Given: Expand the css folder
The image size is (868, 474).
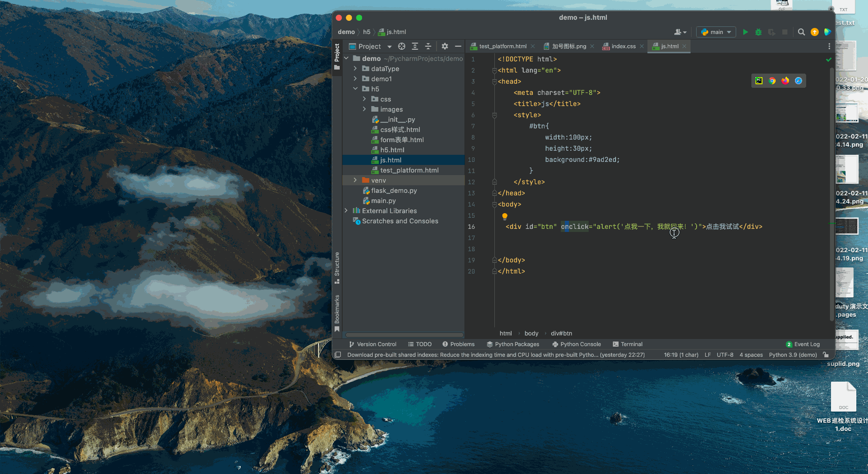Looking at the screenshot, I should coord(364,99).
